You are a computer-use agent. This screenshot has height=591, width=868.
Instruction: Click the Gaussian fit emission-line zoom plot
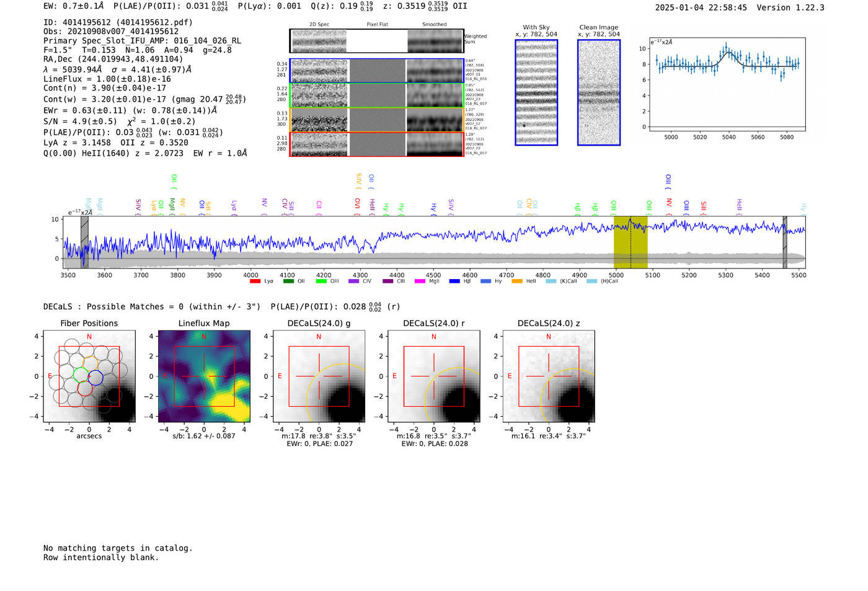coord(727,84)
